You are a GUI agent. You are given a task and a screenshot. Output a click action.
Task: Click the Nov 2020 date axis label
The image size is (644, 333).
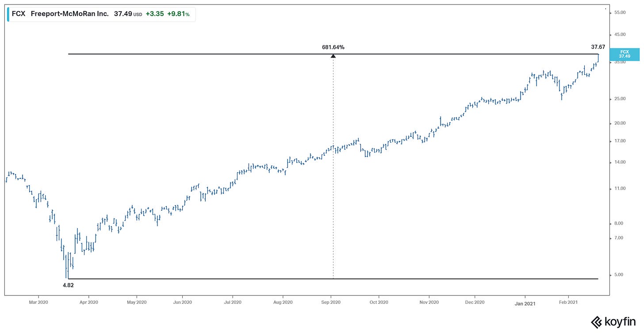(429, 302)
